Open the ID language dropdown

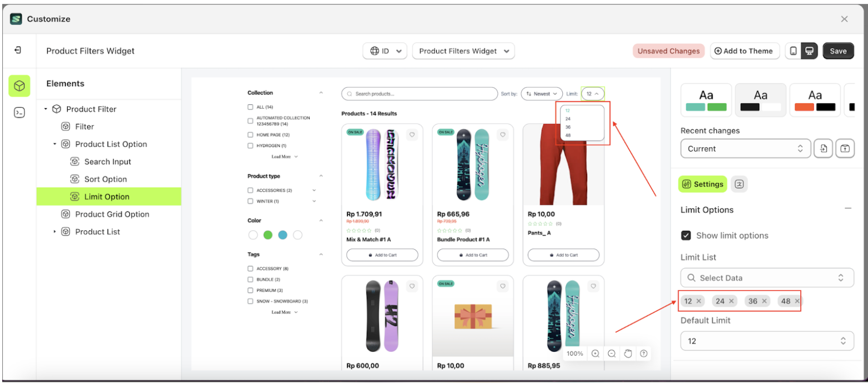[x=385, y=51]
